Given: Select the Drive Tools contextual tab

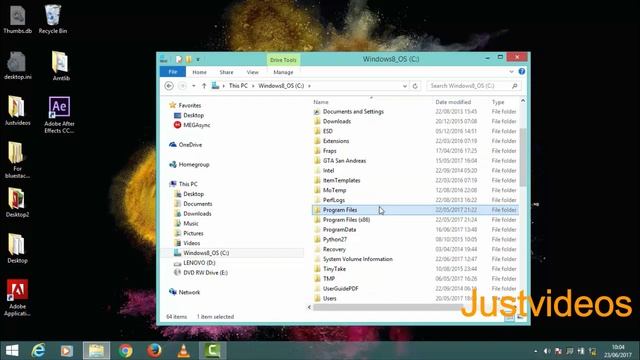Looking at the screenshot, I should click(x=283, y=60).
